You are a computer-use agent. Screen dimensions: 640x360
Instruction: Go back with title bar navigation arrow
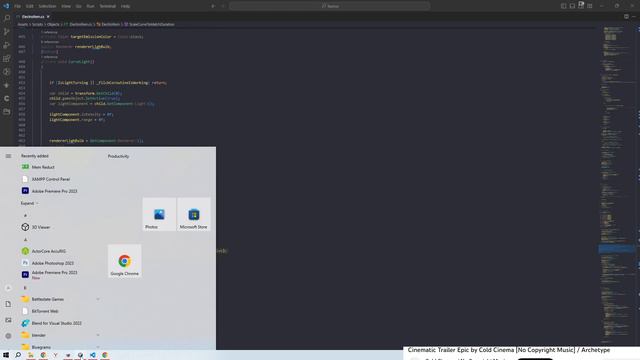213,6
